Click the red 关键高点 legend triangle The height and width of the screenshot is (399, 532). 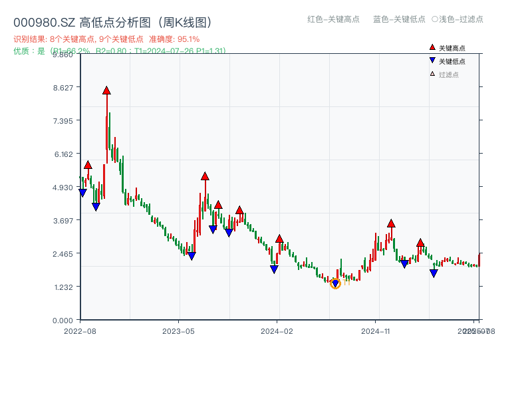pos(432,48)
